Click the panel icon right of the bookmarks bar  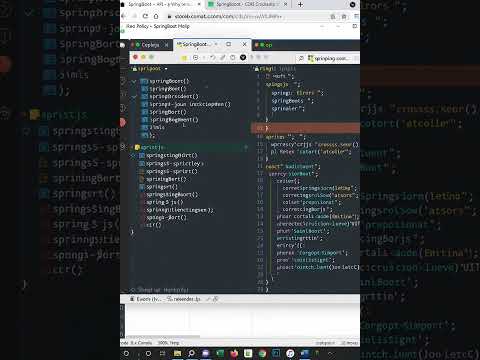[x=355, y=26]
